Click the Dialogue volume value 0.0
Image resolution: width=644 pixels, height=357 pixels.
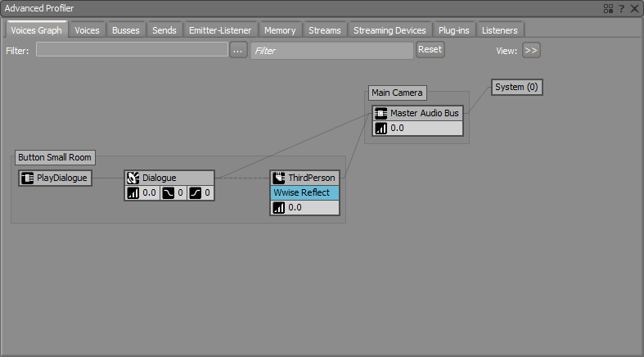pyautogui.click(x=149, y=192)
